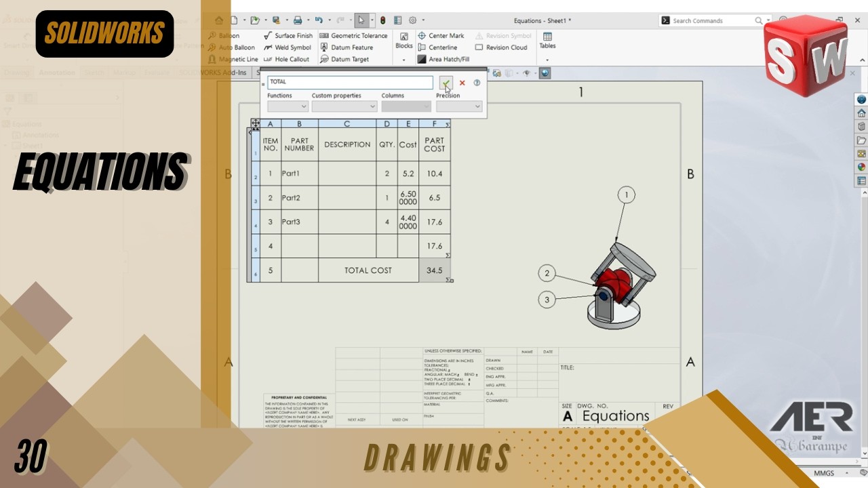The width and height of the screenshot is (868, 488).
Task: Click the TOTAL COST cell
Action: 368,270
